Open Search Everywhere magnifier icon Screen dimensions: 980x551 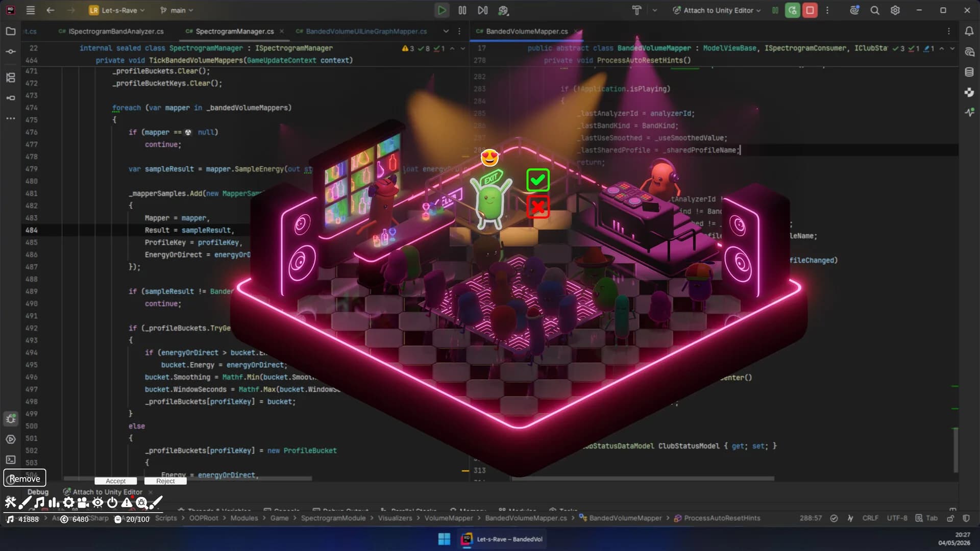click(x=875, y=10)
